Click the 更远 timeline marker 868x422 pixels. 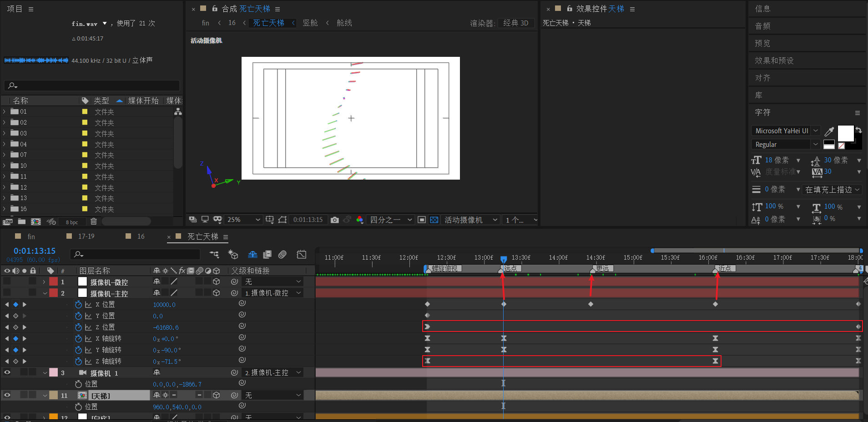(x=602, y=268)
